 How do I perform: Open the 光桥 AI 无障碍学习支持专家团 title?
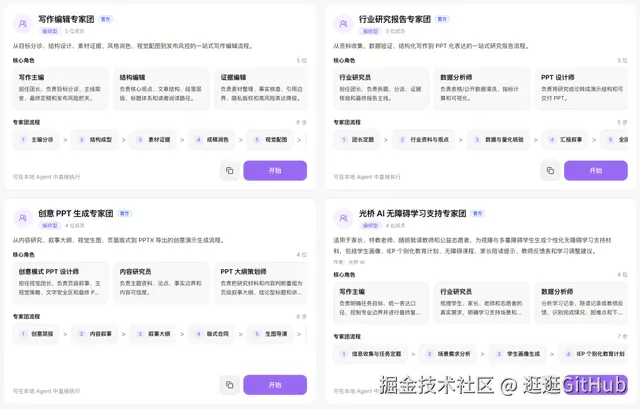[x=412, y=213]
